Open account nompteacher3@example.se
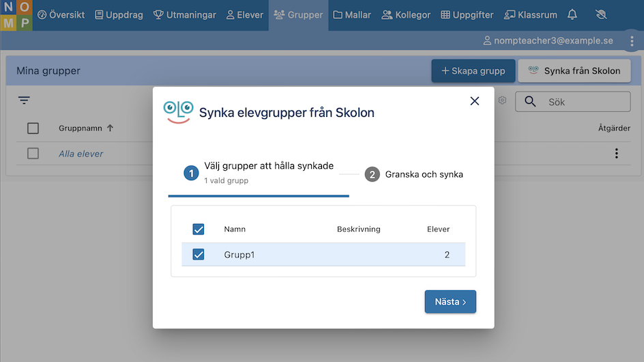 pyautogui.click(x=548, y=40)
